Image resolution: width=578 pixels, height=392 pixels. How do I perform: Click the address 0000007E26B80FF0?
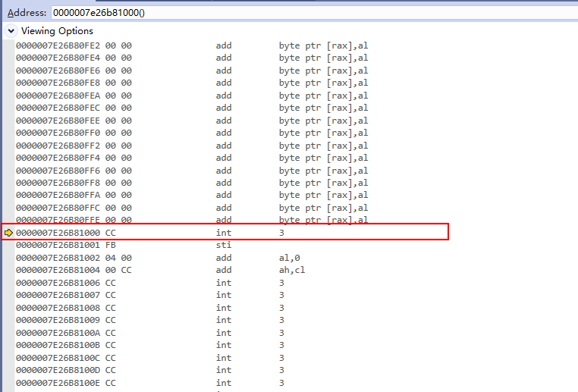point(58,133)
